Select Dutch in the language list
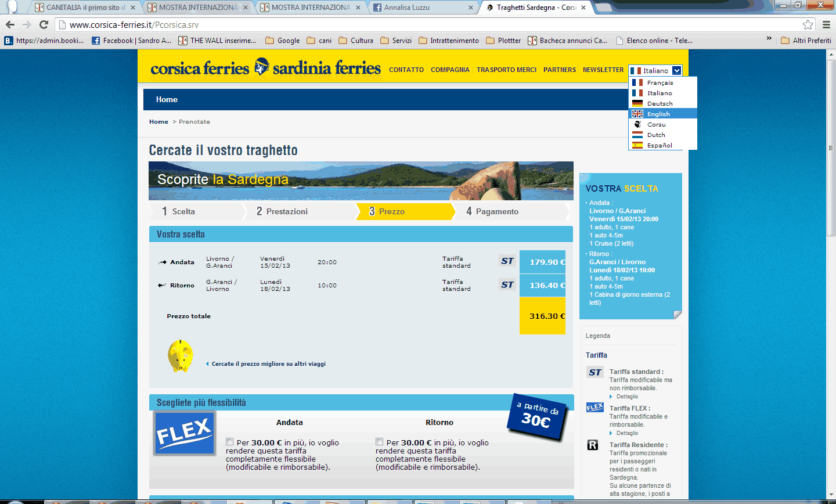The image size is (836, 504). coord(663,135)
